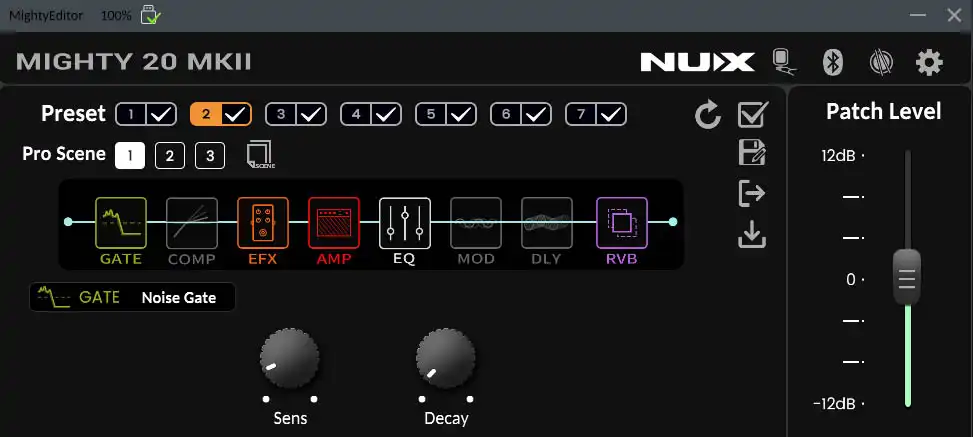
Task: Open settings gear in header
Action: 929,62
